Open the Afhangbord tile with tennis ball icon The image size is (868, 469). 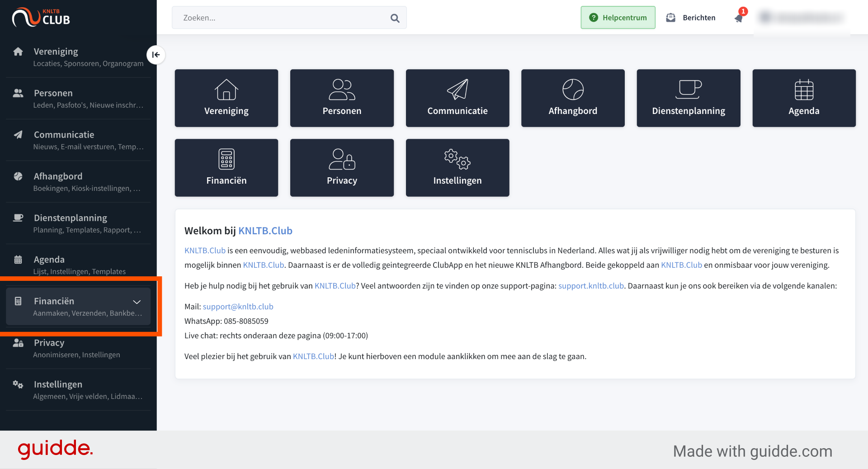coord(573,98)
